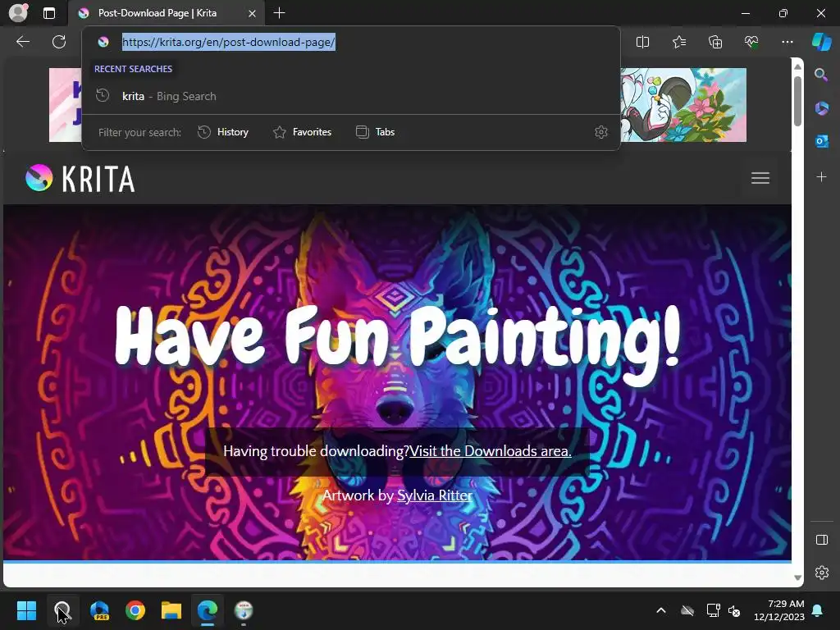Image resolution: width=840 pixels, height=630 pixels.
Task: Open the tab actions menu icon
Action: click(x=49, y=13)
